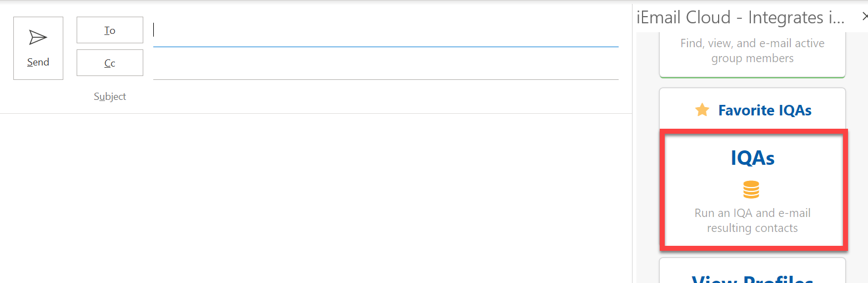Open the active group members card

coord(752,51)
